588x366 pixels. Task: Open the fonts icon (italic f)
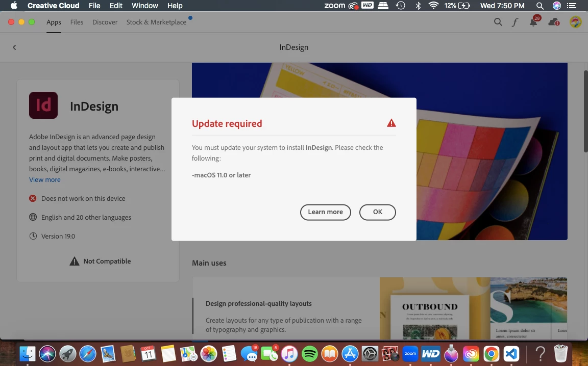click(515, 22)
